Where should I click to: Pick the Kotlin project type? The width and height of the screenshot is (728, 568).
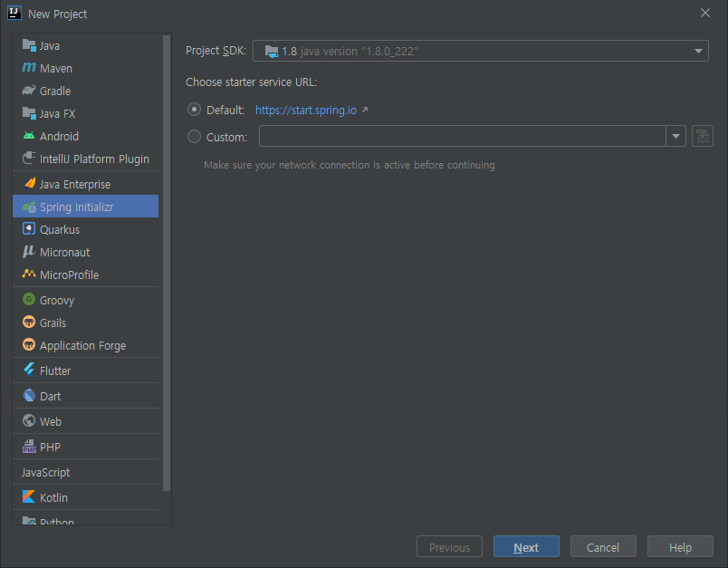(85, 498)
